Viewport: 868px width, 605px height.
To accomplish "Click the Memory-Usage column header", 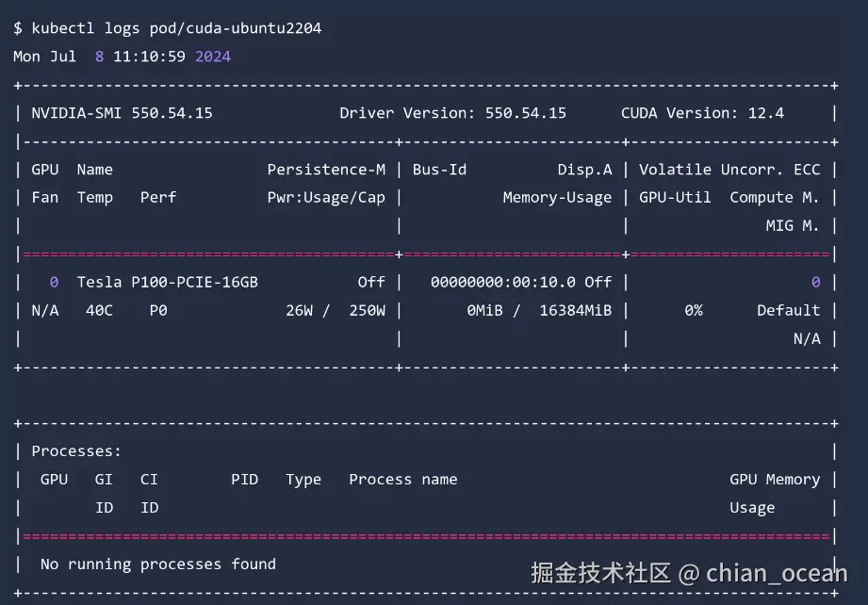I will coord(557,198).
